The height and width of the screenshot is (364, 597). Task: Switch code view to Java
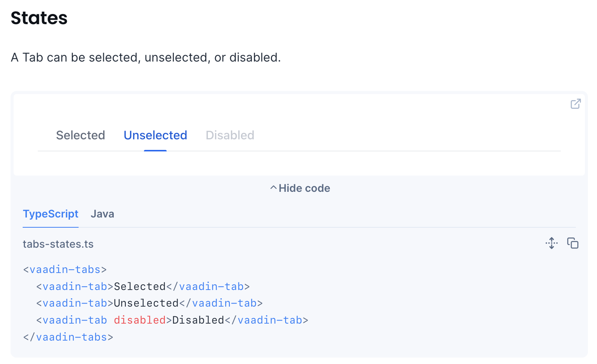pyautogui.click(x=102, y=214)
